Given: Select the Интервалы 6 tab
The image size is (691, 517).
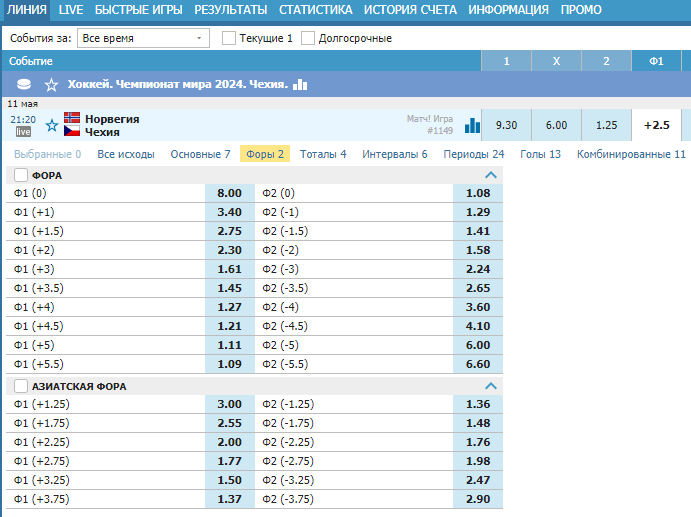Looking at the screenshot, I should pyautogui.click(x=395, y=154).
